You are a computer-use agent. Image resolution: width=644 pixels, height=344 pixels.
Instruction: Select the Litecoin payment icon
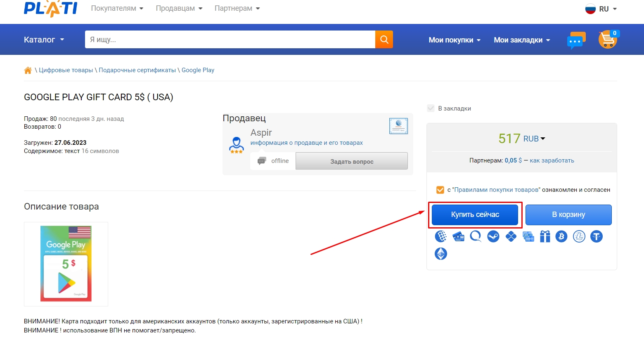[x=579, y=236]
